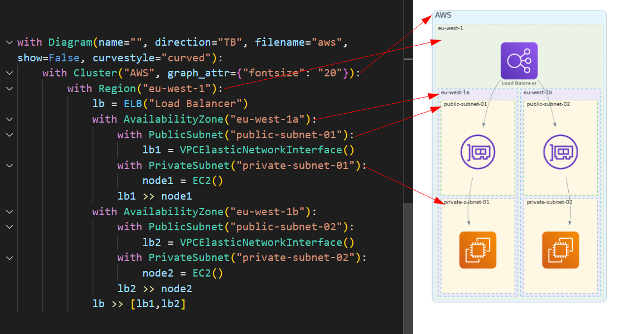The width and height of the screenshot is (644, 334).
Task: Fold the PrivateSubnet("private-subnet-01") block
Action: pos(9,166)
